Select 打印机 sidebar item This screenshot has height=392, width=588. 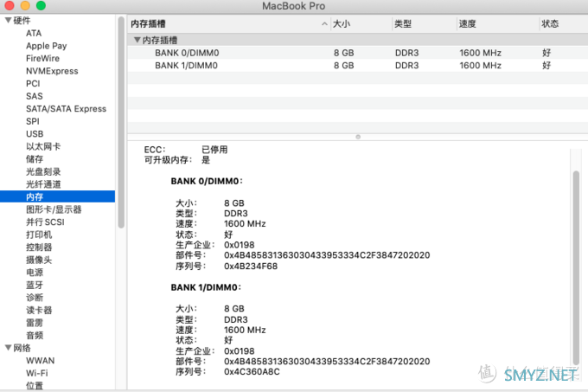[x=39, y=235]
